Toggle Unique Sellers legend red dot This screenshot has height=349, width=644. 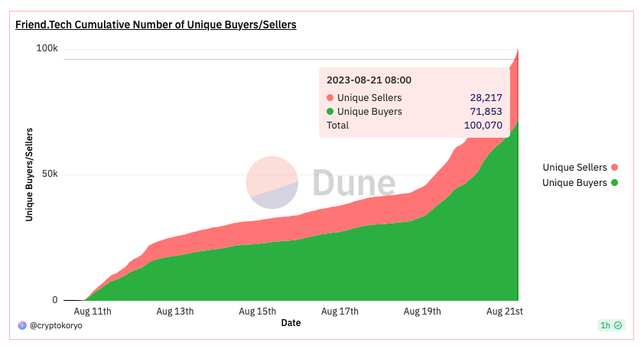[x=614, y=168]
